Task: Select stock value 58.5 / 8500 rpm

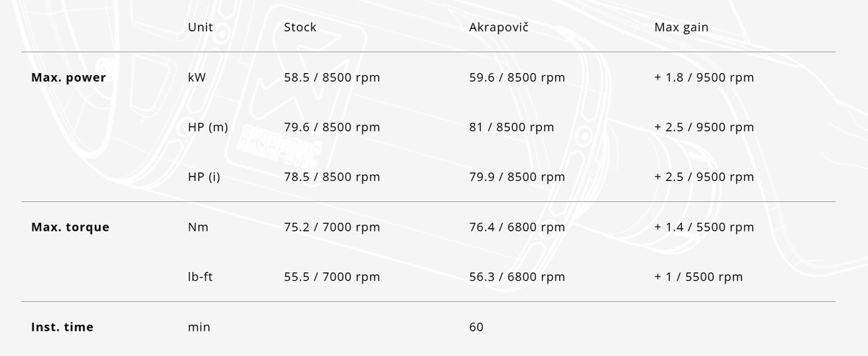Action: coord(332,77)
